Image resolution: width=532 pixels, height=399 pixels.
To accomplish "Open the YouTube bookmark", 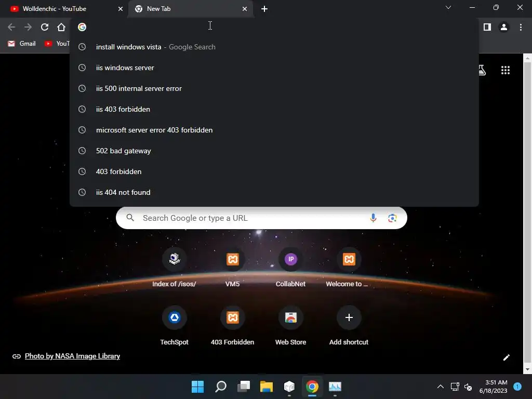I will pos(57,44).
